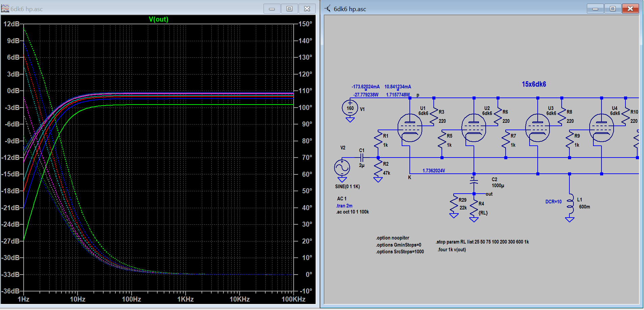Select resistor R6 220 symbol
Image resolution: width=644 pixels, height=310 pixels.
click(x=498, y=117)
